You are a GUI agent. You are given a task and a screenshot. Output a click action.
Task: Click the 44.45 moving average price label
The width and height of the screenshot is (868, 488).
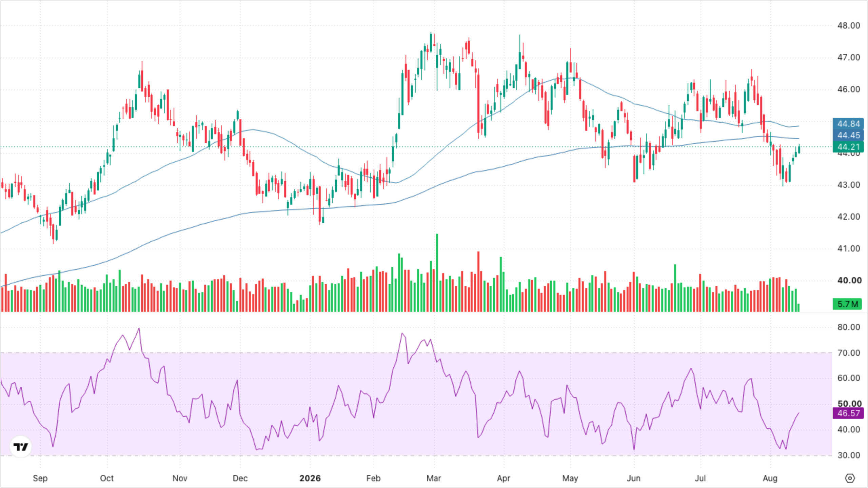pyautogui.click(x=848, y=135)
